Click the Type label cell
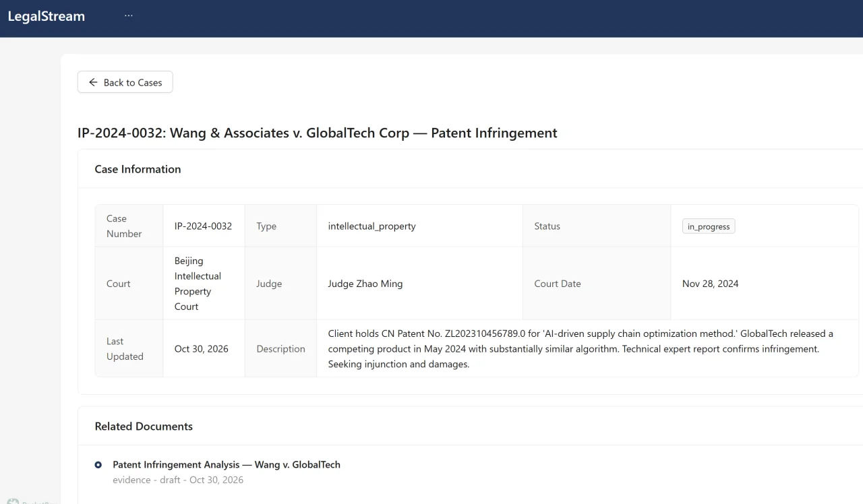 point(280,226)
